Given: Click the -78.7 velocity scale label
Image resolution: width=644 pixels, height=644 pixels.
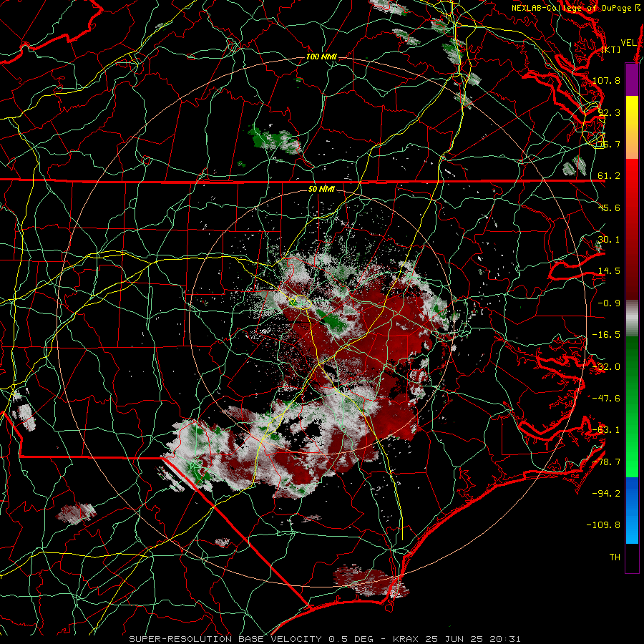Looking at the screenshot, I should [x=606, y=462].
